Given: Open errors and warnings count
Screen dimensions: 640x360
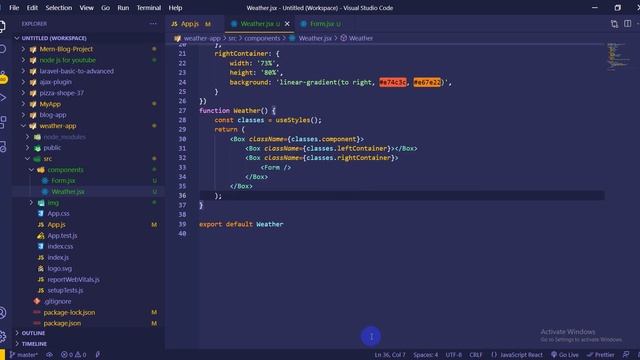Looking at the screenshot, I should click(x=73, y=355).
